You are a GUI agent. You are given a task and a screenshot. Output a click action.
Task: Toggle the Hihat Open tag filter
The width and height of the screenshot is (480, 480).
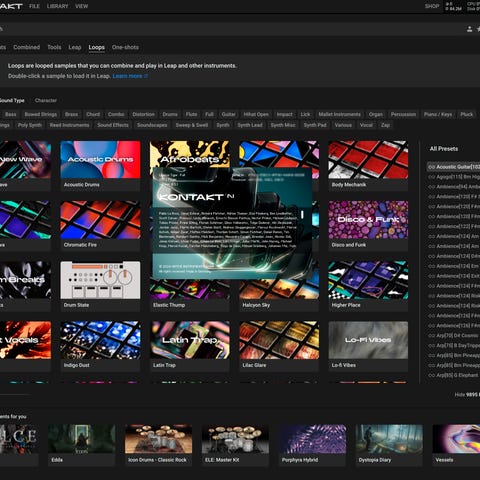tap(256, 114)
